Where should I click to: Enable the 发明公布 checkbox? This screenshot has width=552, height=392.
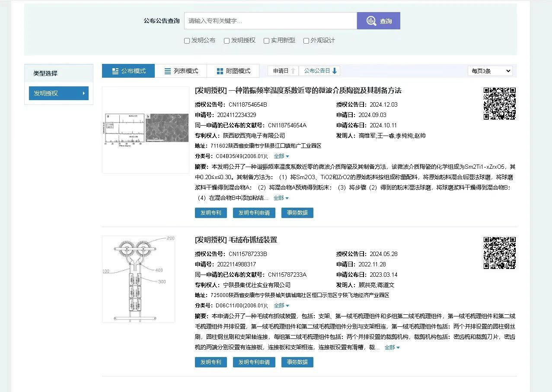click(x=187, y=41)
